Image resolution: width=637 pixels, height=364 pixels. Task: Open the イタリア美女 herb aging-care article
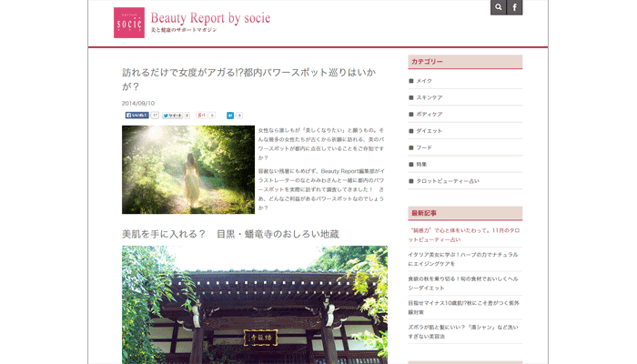(x=464, y=258)
